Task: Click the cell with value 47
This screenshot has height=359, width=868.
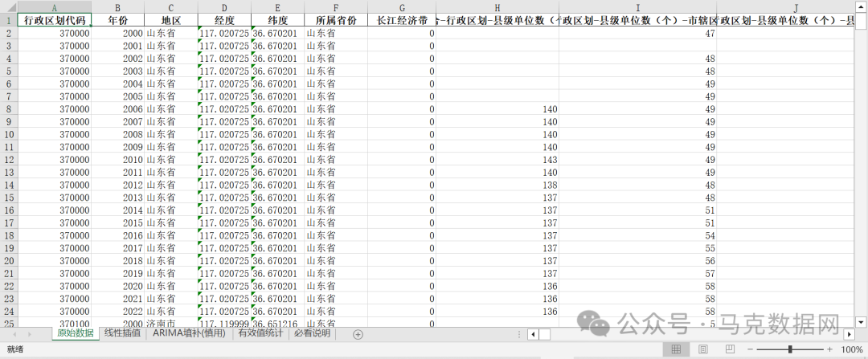Action: pos(637,33)
